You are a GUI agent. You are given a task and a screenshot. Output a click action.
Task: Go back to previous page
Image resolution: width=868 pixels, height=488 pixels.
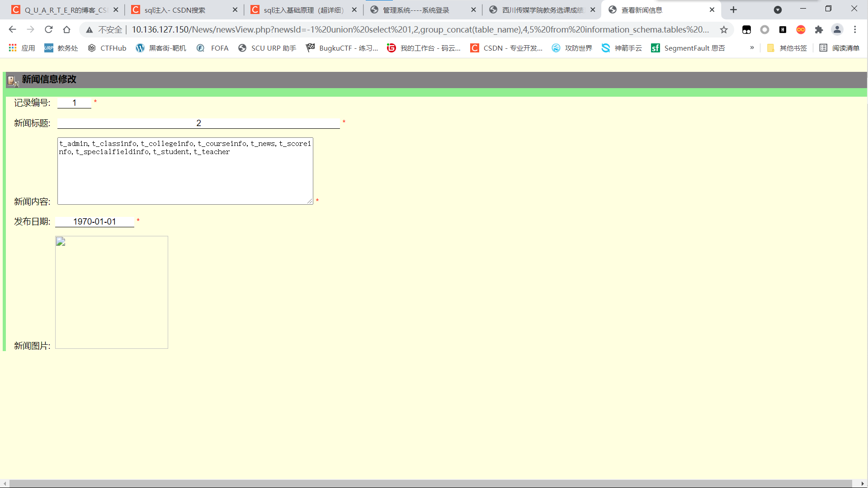[12, 29]
